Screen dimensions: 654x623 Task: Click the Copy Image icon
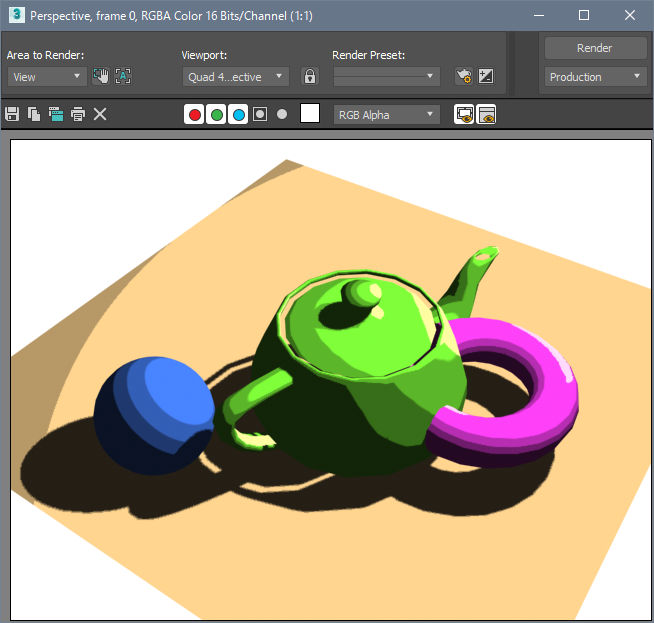[34, 114]
